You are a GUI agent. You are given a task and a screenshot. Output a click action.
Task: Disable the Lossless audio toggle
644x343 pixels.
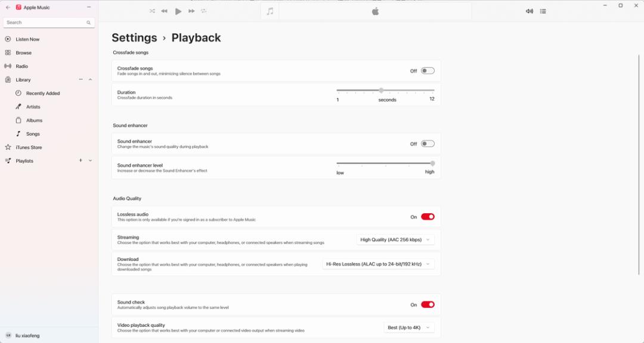pos(428,217)
